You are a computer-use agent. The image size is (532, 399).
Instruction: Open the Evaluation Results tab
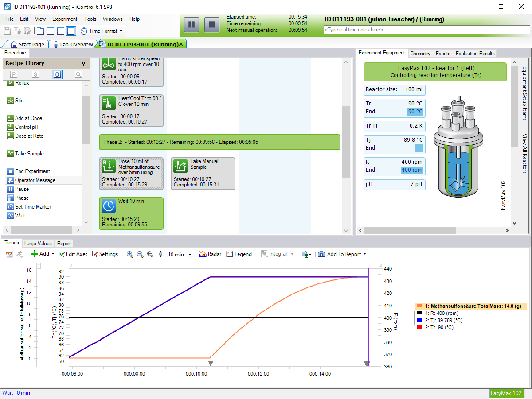(475, 54)
